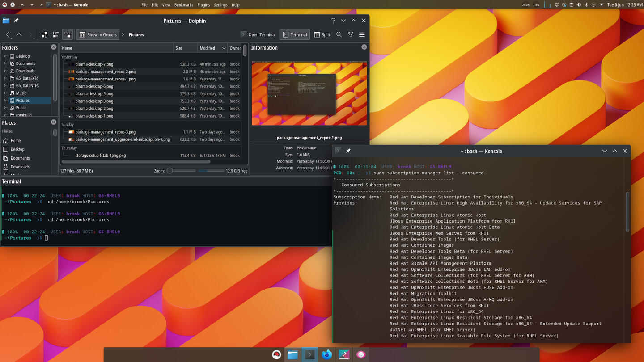Expand the Downloads folder tree node
Screen dimensions: 644x362
(5, 71)
